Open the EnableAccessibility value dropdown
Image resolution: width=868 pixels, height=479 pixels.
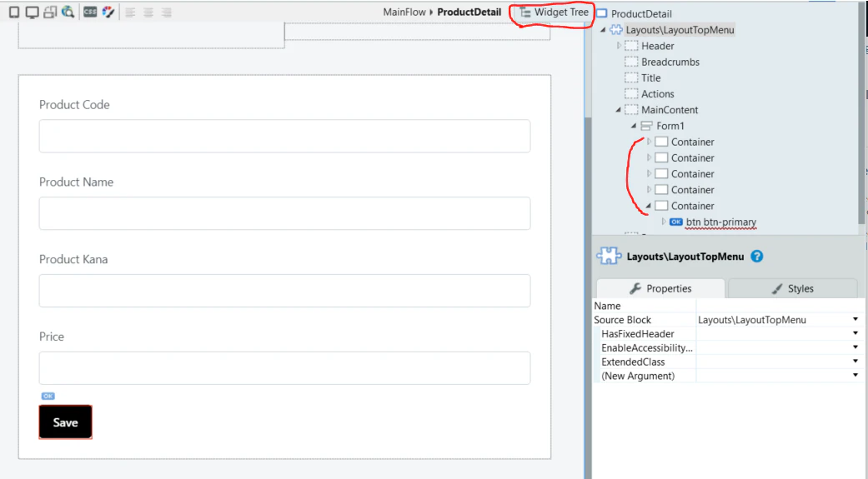(x=855, y=348)
